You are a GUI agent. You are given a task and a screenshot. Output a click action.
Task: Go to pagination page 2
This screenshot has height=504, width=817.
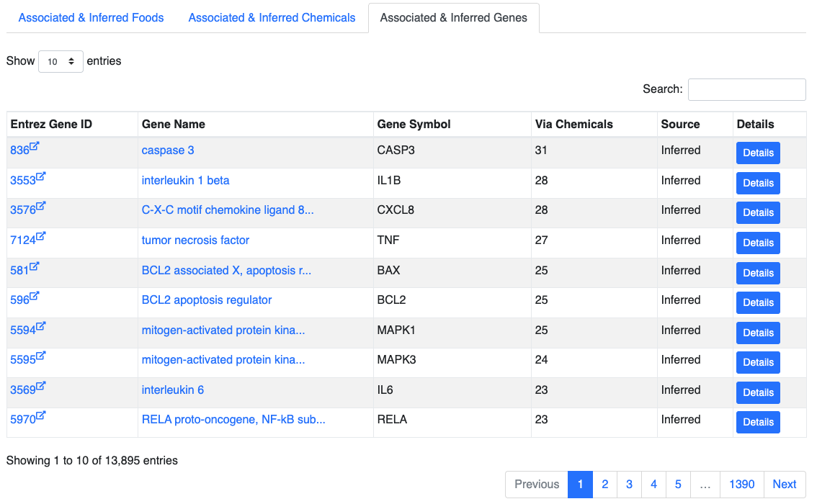coord(605,485)
